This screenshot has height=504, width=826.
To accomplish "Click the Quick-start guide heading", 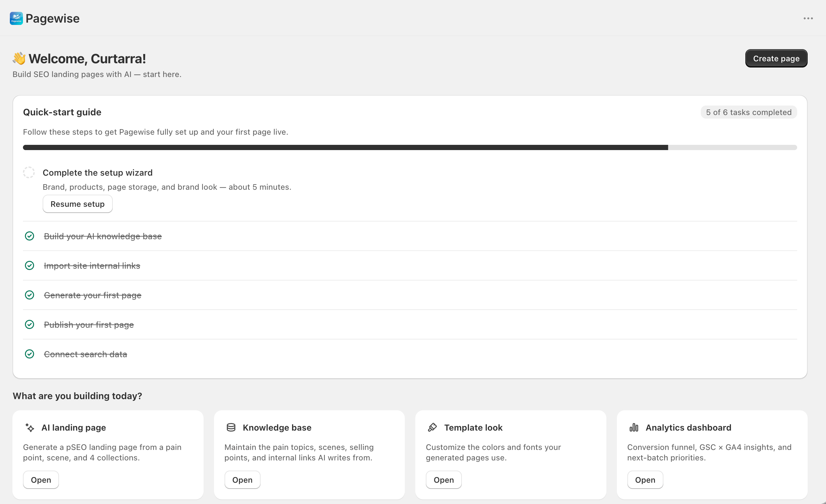I will click(x=62, y=112).
